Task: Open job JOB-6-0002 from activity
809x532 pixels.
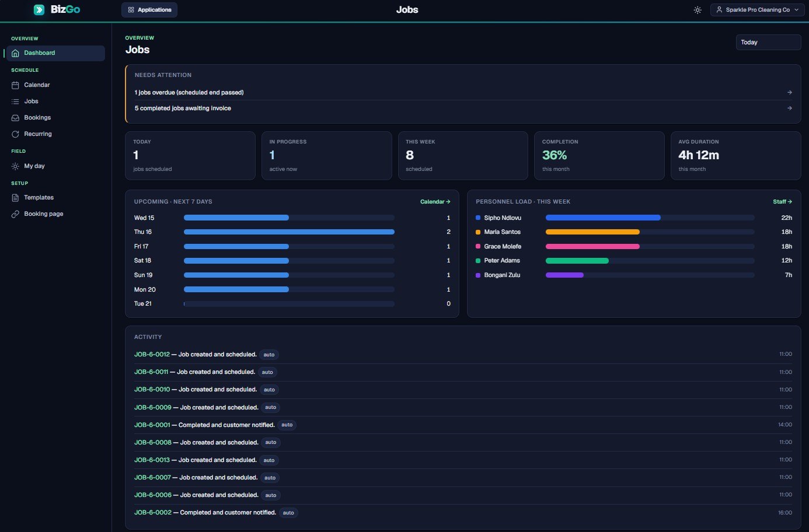Action: point(153,513)
